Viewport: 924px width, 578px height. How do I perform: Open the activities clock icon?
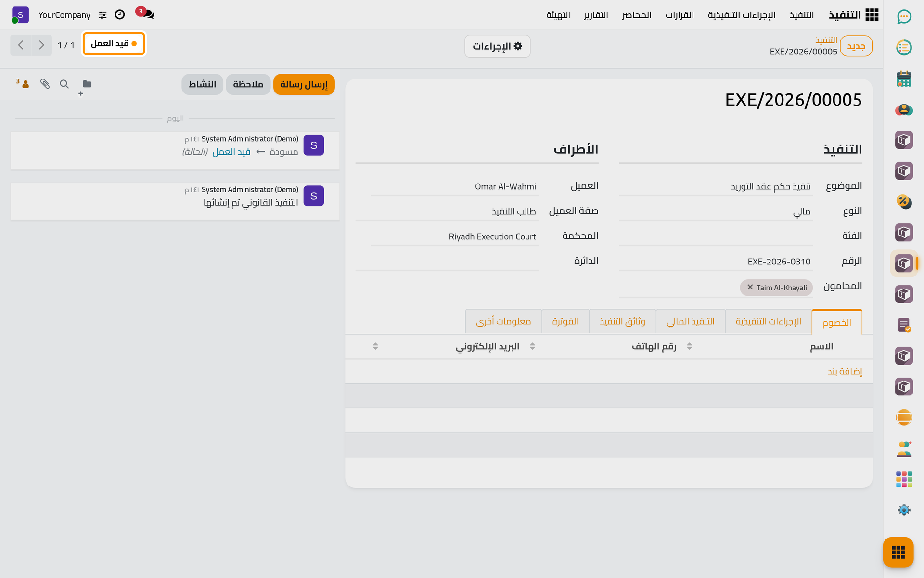(120, 15)
